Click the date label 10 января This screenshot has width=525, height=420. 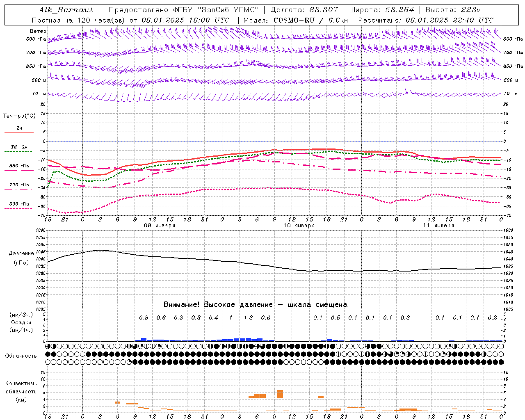(x=299, y=226)
